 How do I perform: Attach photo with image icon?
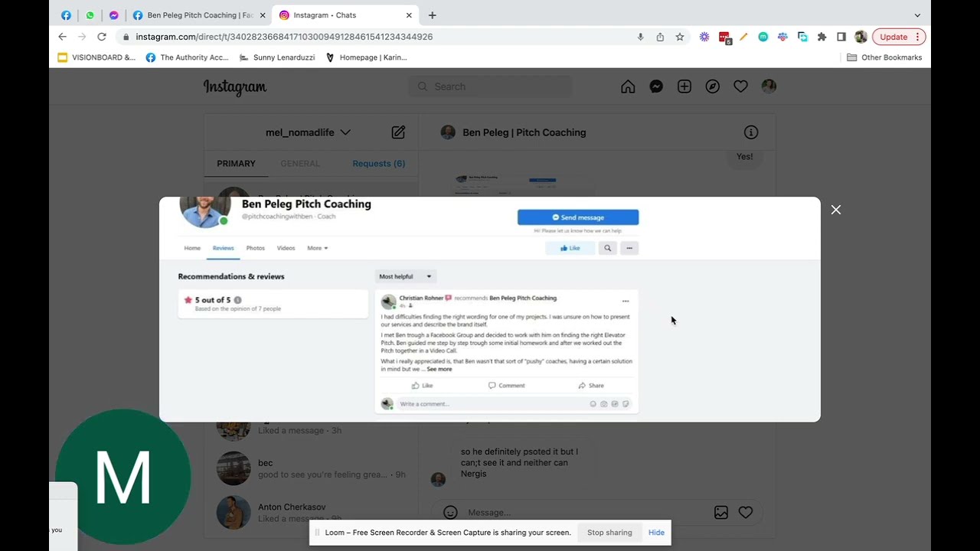(721, 513)
